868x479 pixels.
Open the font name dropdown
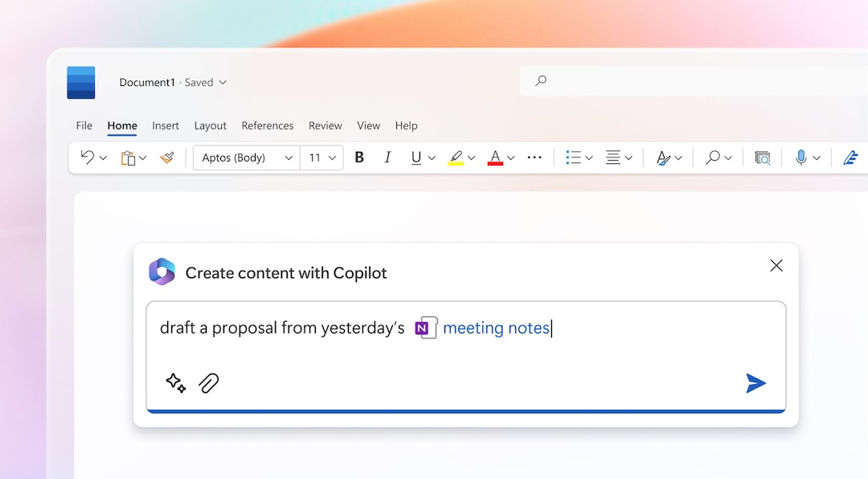(291, 157)
